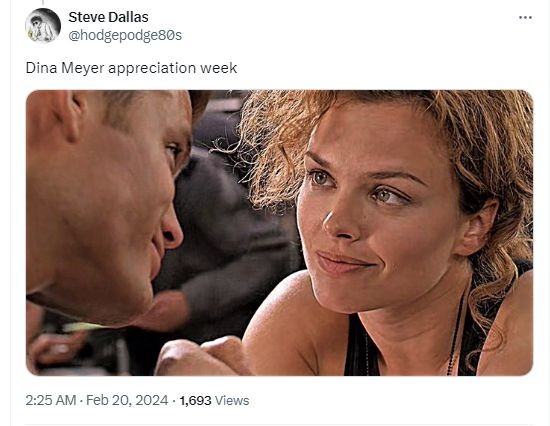Click Steve Dallas's round profile avatar

(x=43, y=25)
